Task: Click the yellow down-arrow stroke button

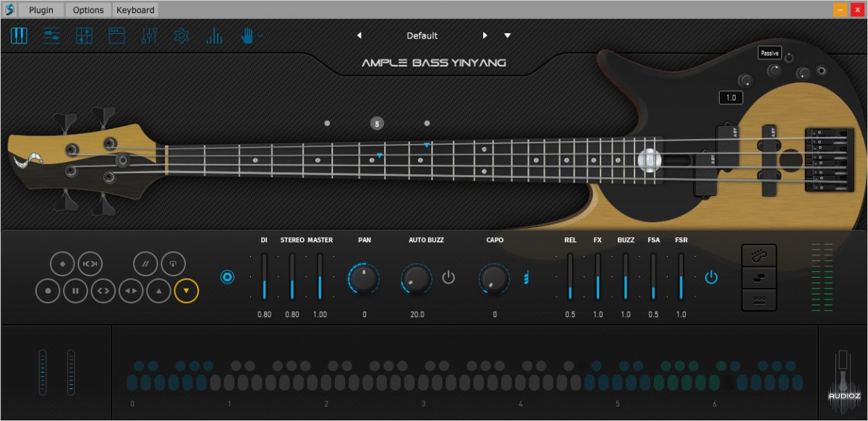Action: click(186, 292)
